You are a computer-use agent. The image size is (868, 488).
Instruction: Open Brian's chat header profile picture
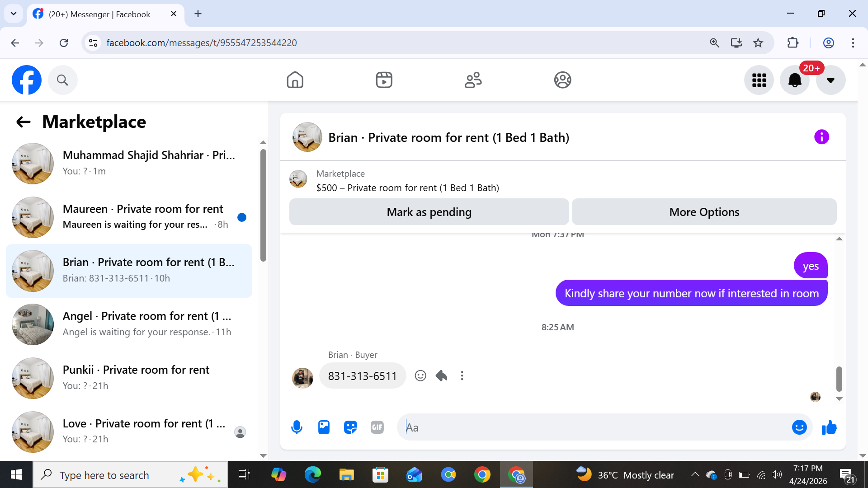coord(307,137)
